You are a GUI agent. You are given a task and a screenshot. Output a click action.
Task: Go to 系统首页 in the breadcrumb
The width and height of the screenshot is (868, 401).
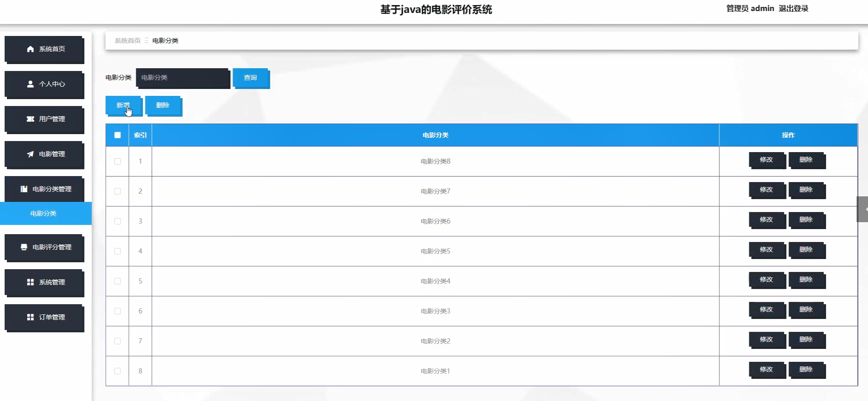tap(128, 41)
